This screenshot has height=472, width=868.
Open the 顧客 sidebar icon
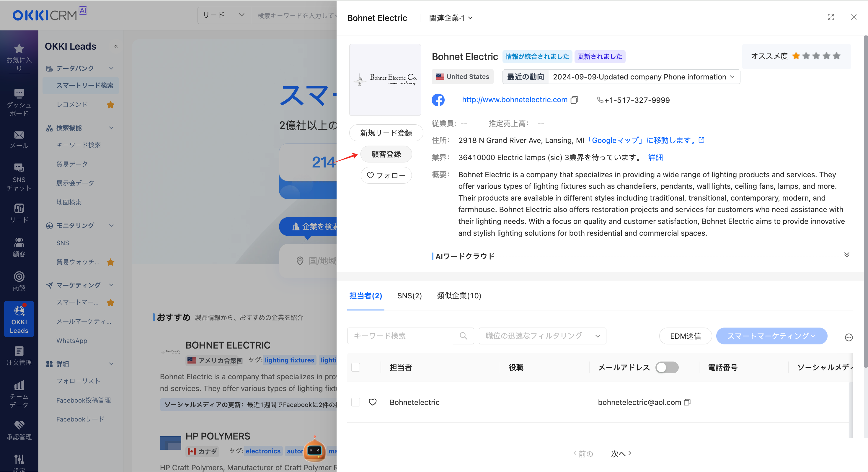pos(19,247)
